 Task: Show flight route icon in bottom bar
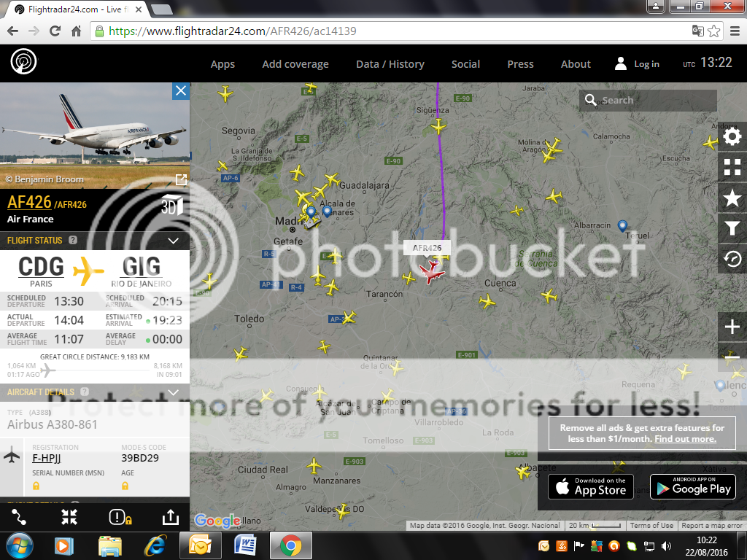[19, 517]
